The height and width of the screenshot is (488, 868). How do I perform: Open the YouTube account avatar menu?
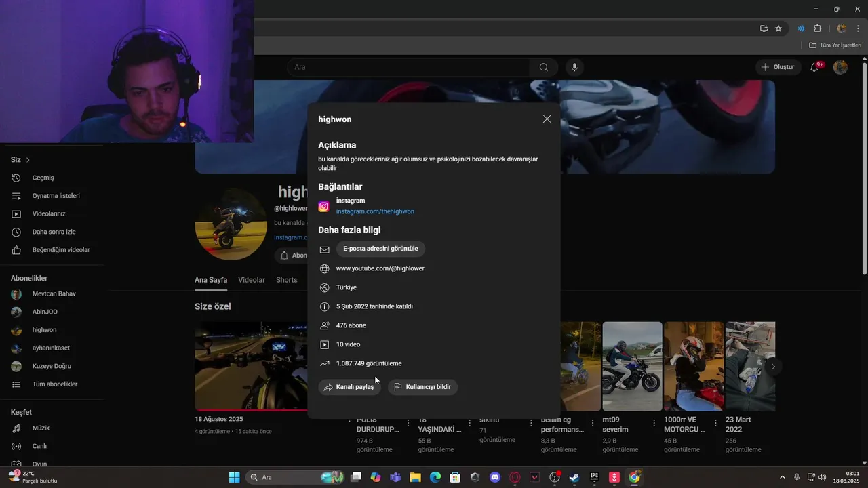click(840, 67)
